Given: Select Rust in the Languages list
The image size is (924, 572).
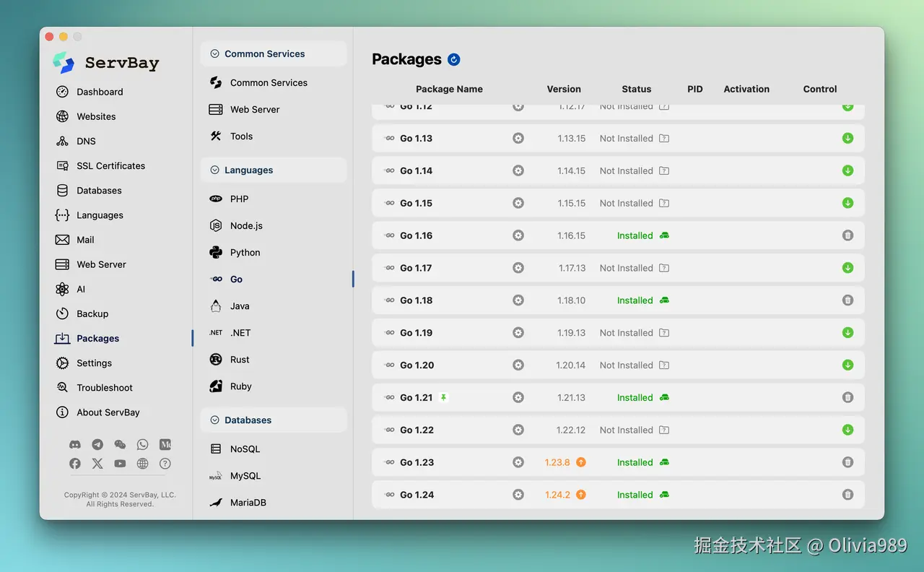Looking at the screenshot, I should (x=240, y=359).
